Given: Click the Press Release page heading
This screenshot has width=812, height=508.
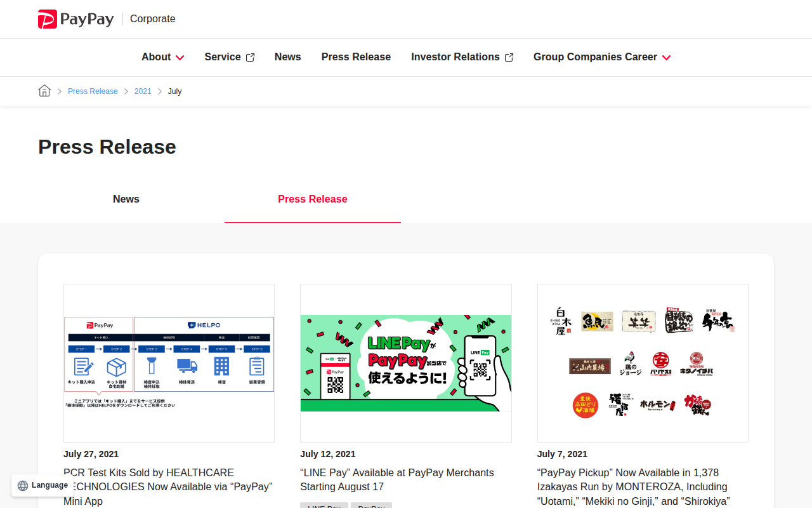Looking at the screenshot, I should click(x=107, y=147).
